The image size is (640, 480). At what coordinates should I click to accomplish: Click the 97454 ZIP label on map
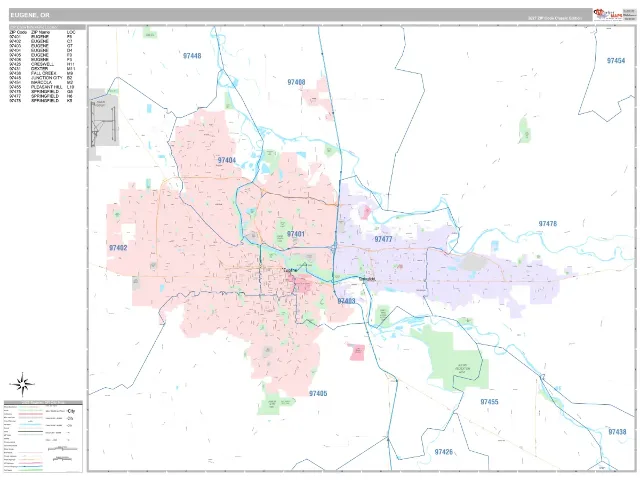click(x=616, y=61)
